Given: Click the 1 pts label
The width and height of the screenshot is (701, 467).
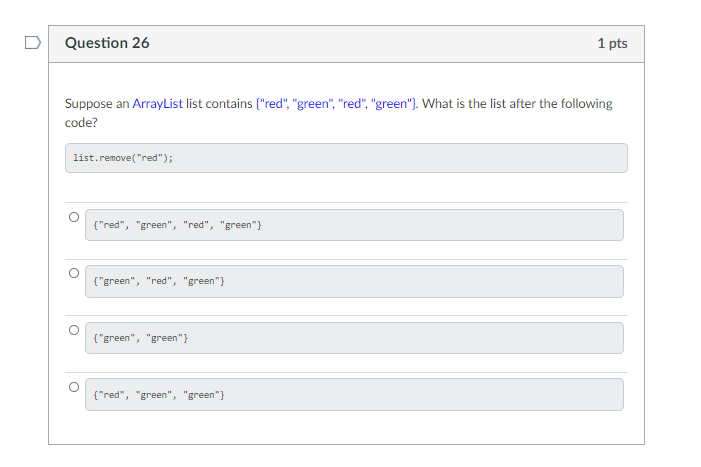Looking at the screenshot, I should [x=612, y=43].
